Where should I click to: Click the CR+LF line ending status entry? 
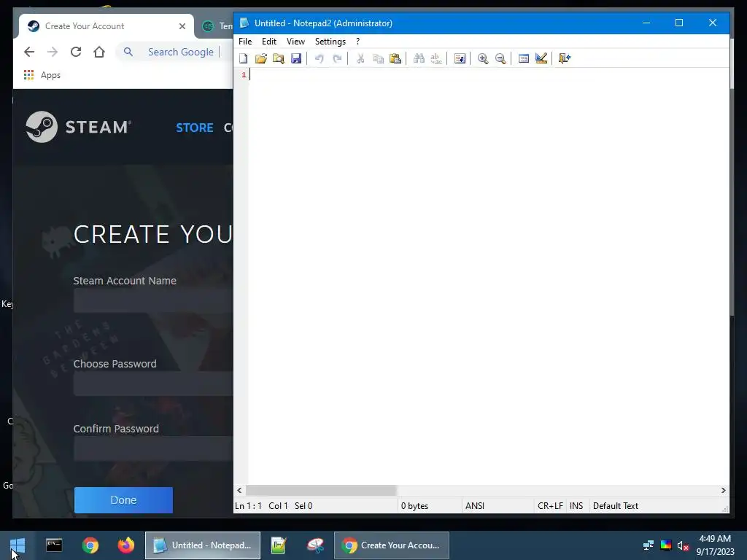tap(550, 506)
